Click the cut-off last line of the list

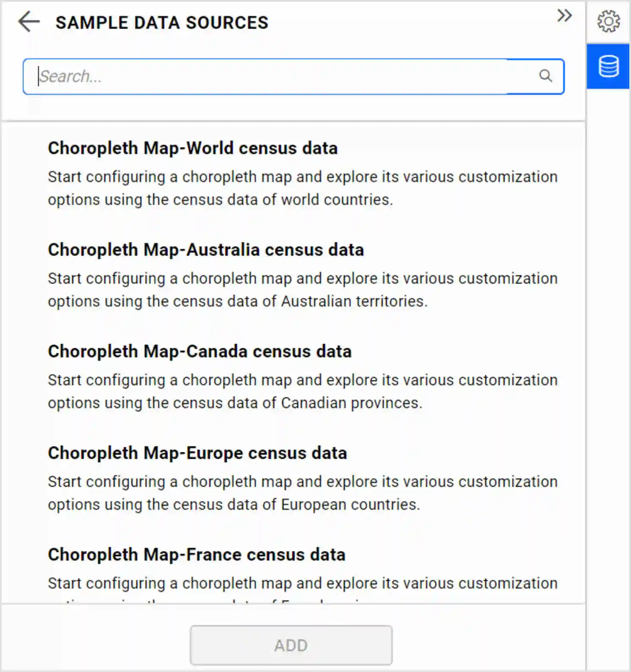tap(212, 601)
